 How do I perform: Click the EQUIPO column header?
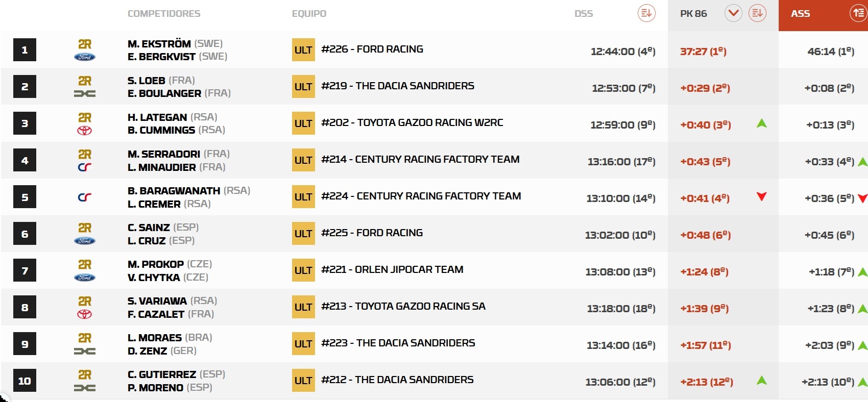(x=309, y=14)
